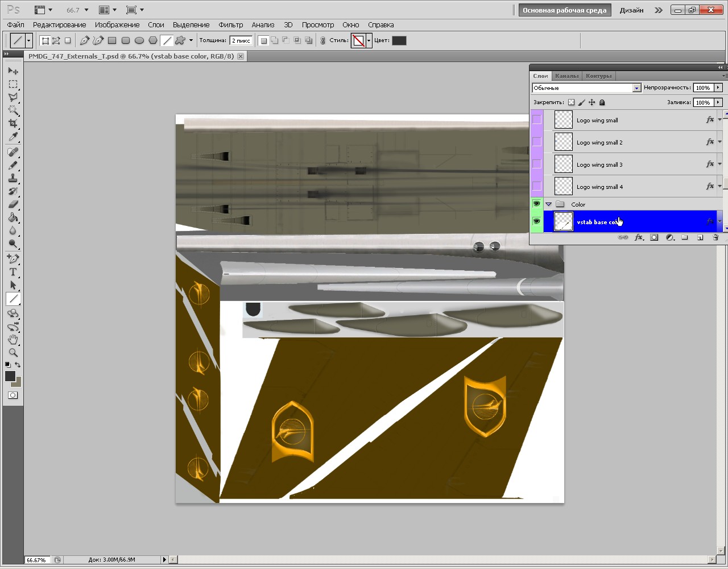The height and width of the screenshot is (569, 728).
Task: Select the Zoom tool
Action: click(13, 353)
